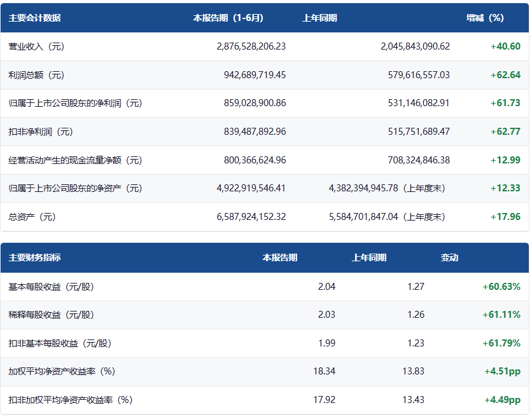Select the +12.33 change value
The width and height of the screenshot is (532, 417).
[x=505, y=188]
